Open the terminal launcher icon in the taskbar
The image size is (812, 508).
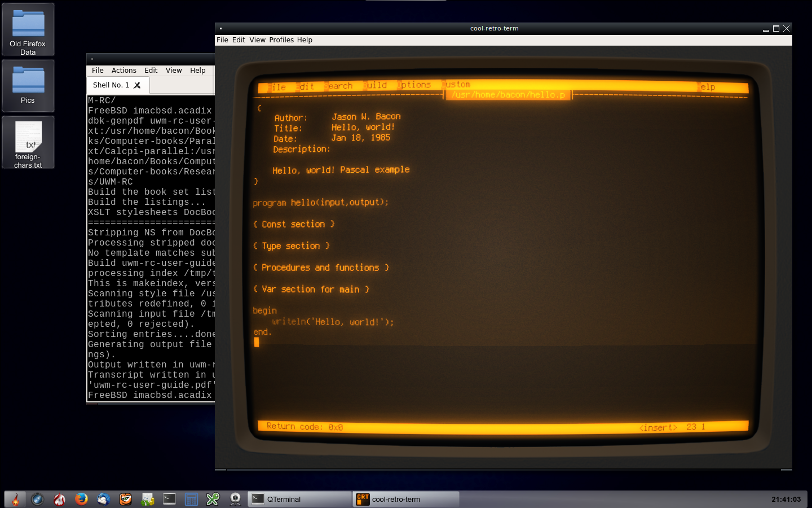click(169, 499)
